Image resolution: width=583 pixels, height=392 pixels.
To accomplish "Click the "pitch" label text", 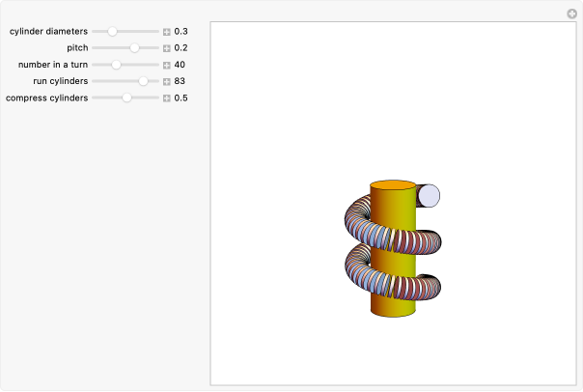I will pyautogui.click(x=76, y=48).
